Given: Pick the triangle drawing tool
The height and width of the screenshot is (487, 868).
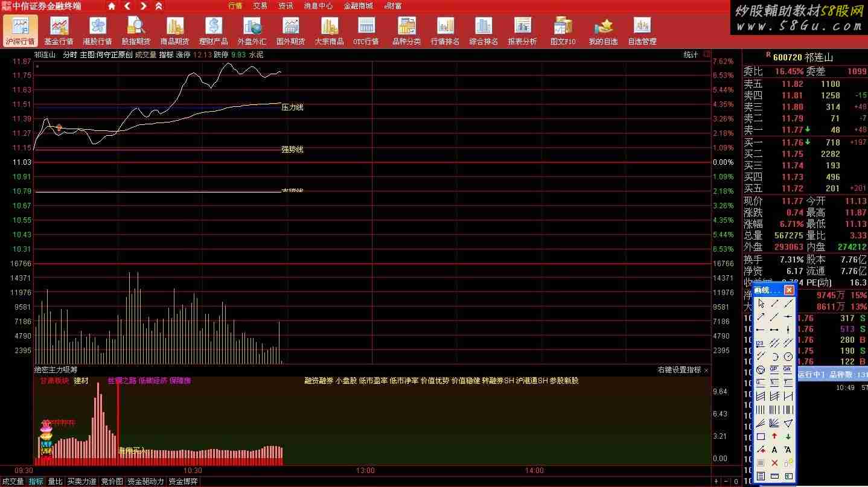Looking at the screenshot, I should (788, 422).
